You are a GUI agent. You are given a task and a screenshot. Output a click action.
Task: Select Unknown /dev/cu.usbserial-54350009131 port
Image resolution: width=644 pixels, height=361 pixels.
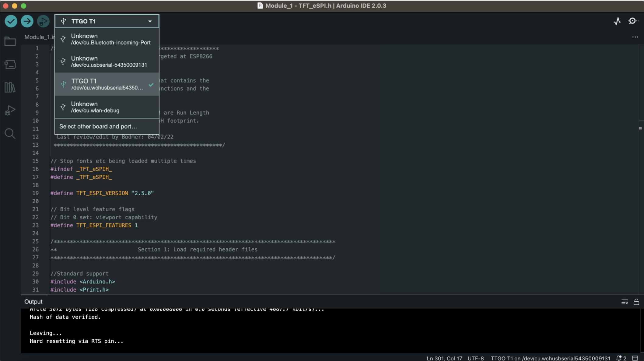pos(107,61)
